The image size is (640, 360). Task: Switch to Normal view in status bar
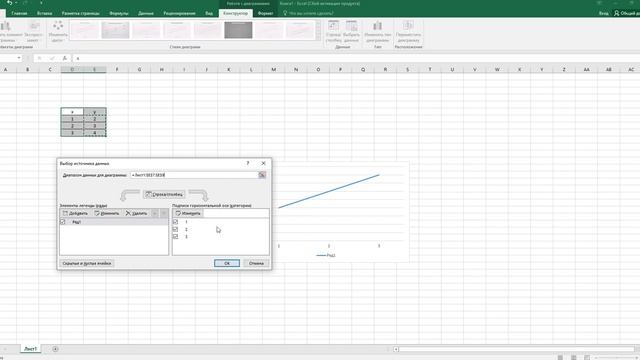pos(560,357)
